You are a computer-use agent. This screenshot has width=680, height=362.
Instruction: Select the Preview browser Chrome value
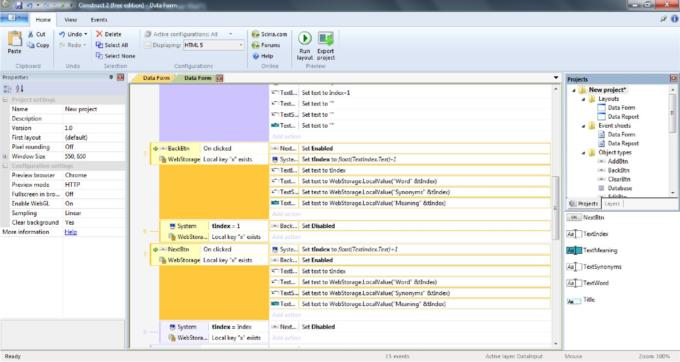[94, 175]
